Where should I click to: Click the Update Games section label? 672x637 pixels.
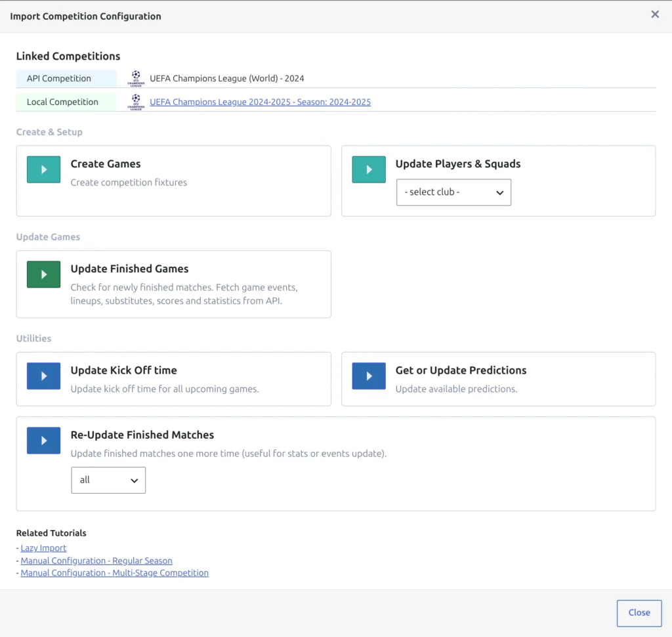point(48,237)
